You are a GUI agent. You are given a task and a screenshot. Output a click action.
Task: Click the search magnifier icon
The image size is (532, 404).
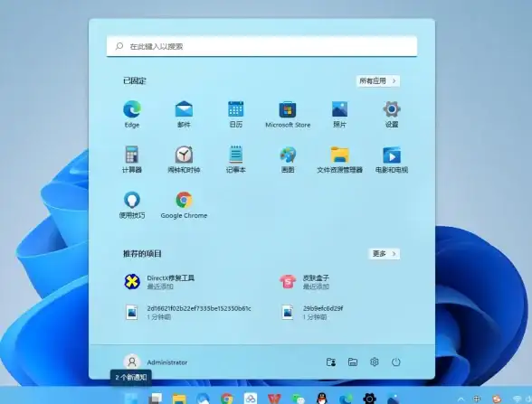[119, 46]
